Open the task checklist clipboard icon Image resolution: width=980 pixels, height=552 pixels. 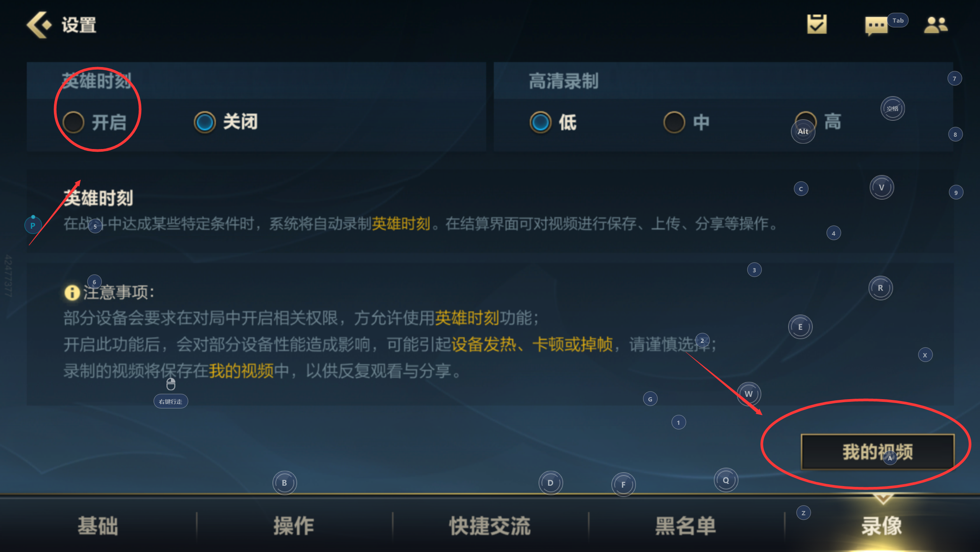817,24
